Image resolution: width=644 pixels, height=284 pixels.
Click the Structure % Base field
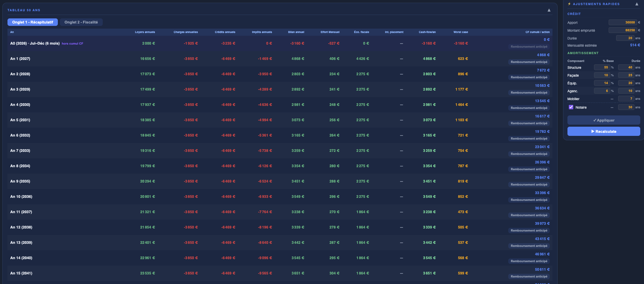(602, 67)
